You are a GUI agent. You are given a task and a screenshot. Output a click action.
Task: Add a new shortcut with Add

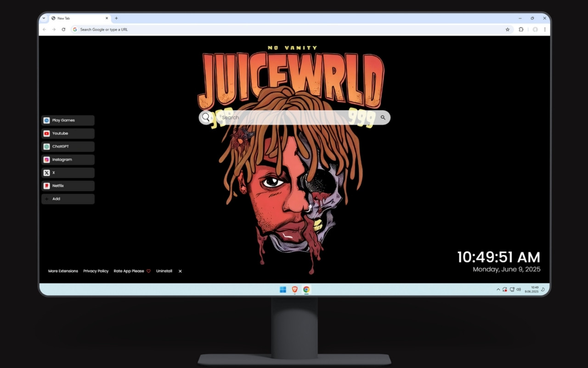coord(68,199)
